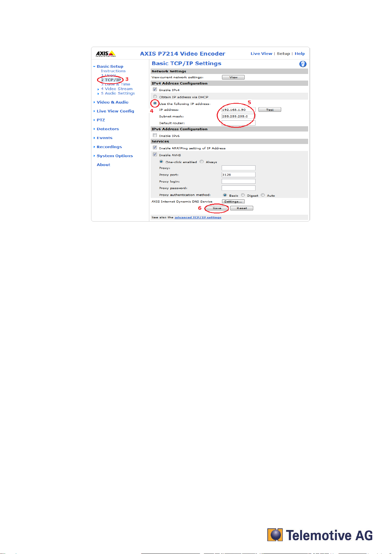This screenshot has height=554, width=392.
Task: Select Obtain IP address via DHCP
Action: point(155,97)
